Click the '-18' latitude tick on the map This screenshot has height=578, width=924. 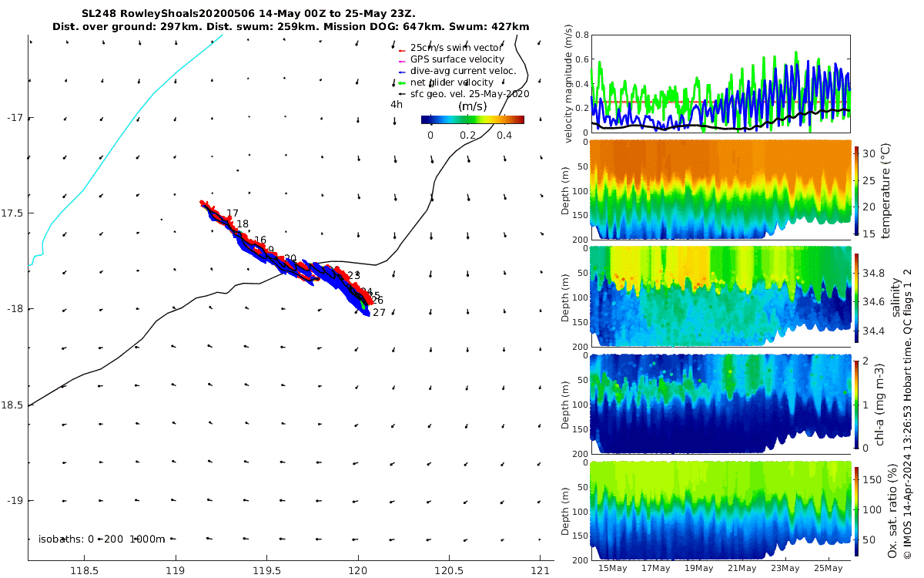click(x=16, y=309)
